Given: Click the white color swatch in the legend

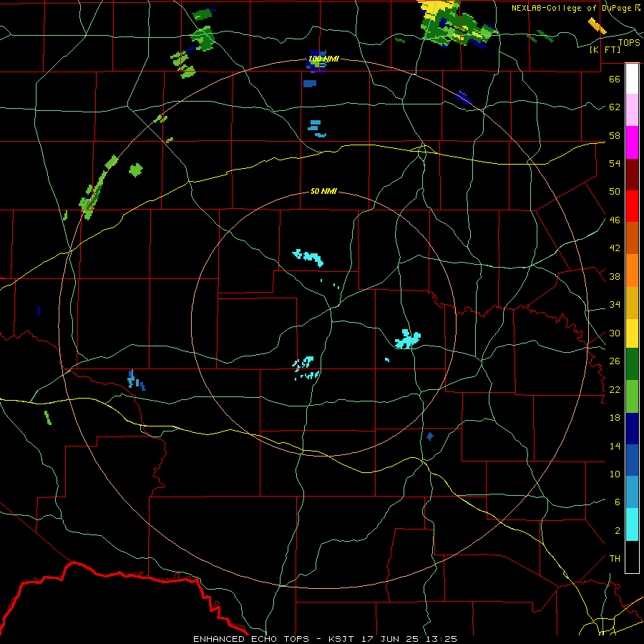Looking at the screenshot, I should point(632,79).
